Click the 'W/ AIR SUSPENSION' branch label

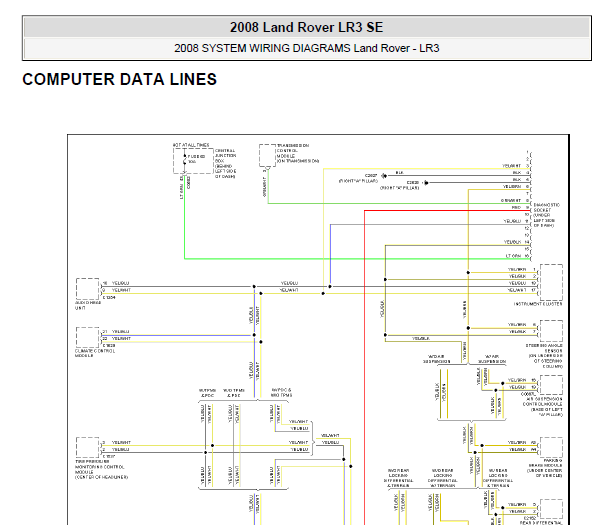click(x=492, y=359)
